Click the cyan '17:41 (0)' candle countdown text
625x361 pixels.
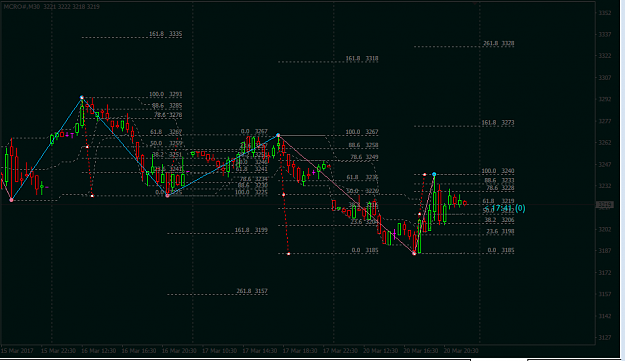point(505,208)
